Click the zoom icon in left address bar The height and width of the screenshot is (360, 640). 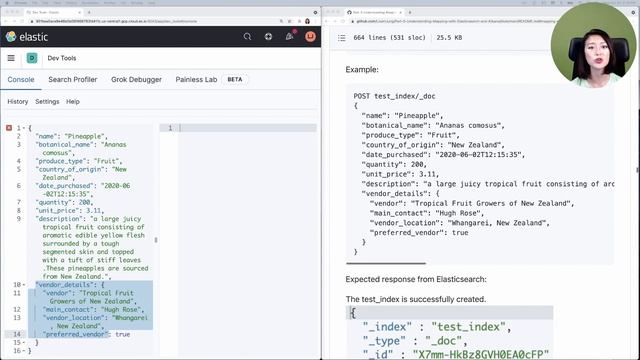point(281,21)
